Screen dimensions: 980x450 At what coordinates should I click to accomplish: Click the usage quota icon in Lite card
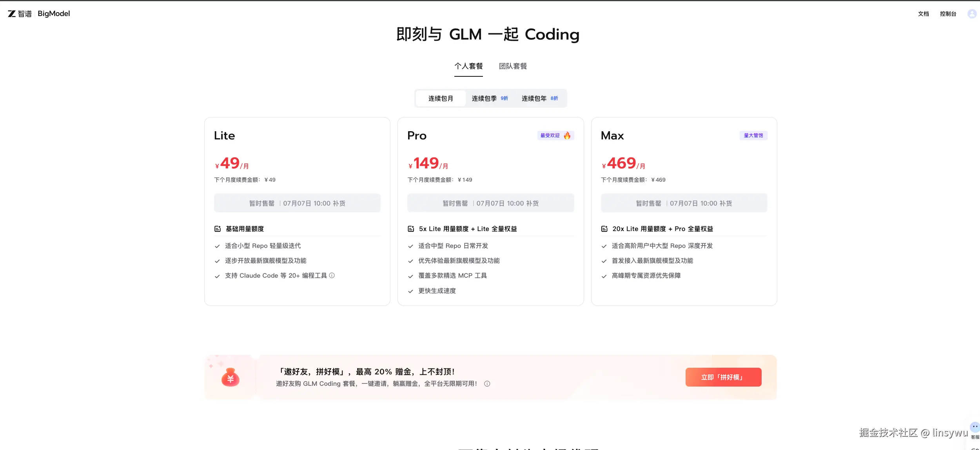click(218, 229)
